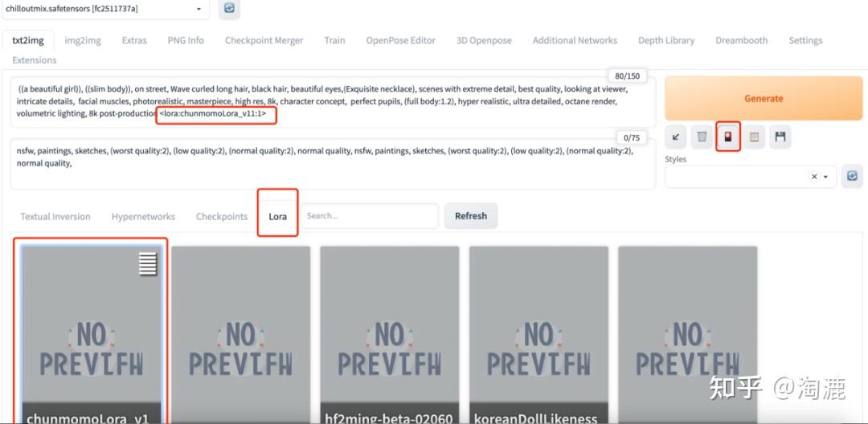Clear the Styles selection with X
Screen dimensions: 868x424
813,177
